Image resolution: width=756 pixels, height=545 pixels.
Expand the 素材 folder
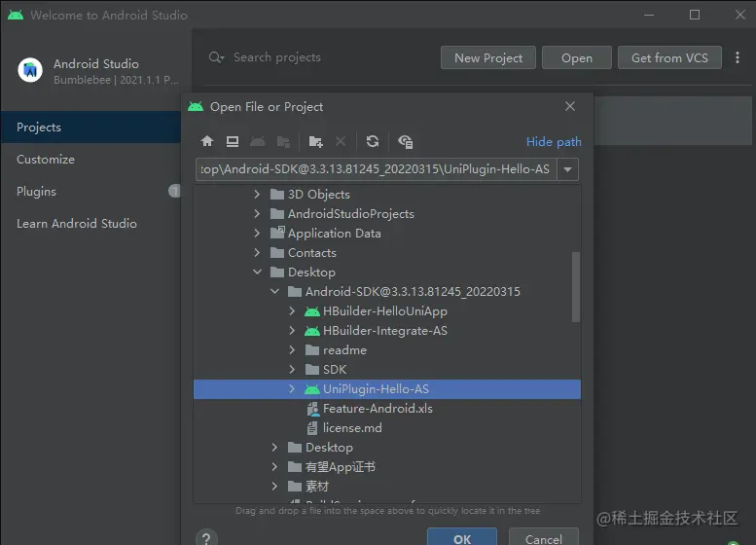click(274, 487)
